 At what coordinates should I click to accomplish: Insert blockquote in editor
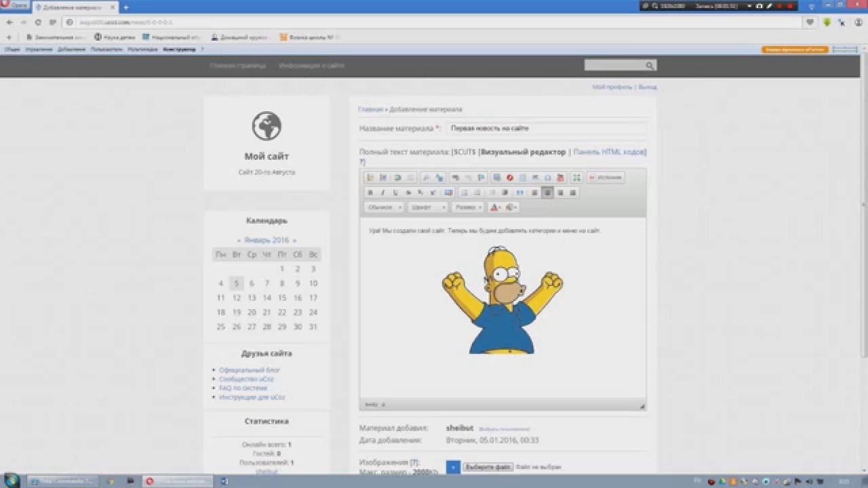point(520,192)
